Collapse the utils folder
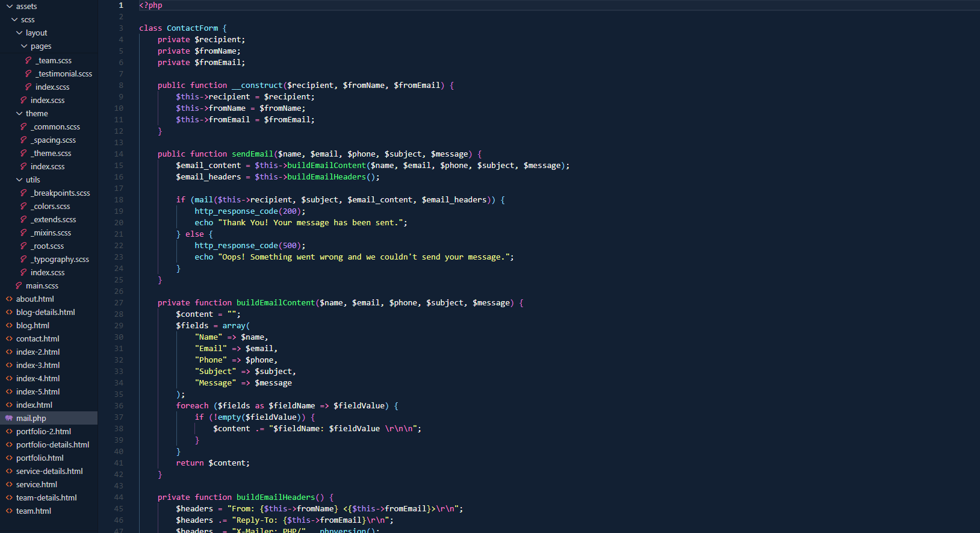This screenshot has width=980, height=533. (x=19, y=179)
